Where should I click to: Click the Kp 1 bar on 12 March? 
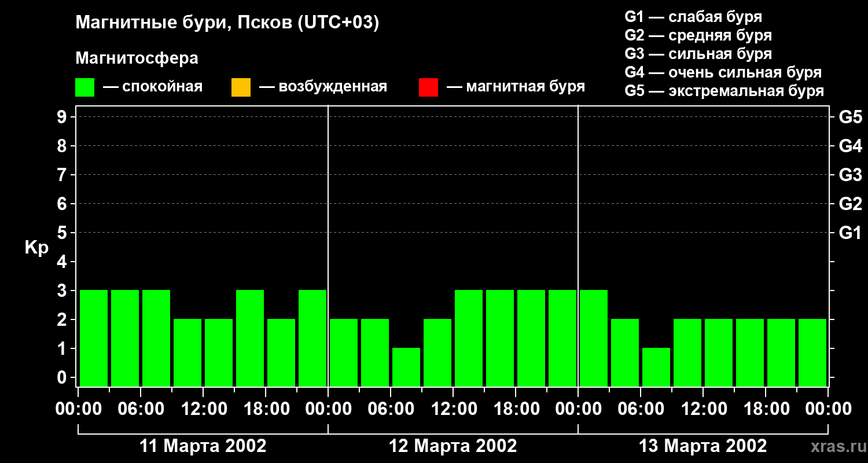coord(406,367)
